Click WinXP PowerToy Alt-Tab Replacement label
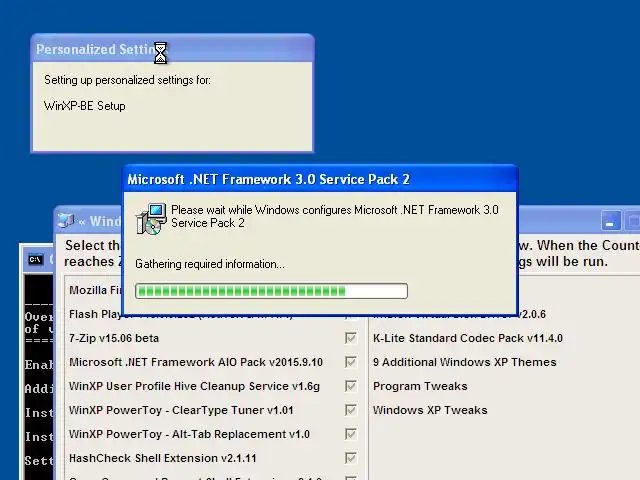 point(189,434)
